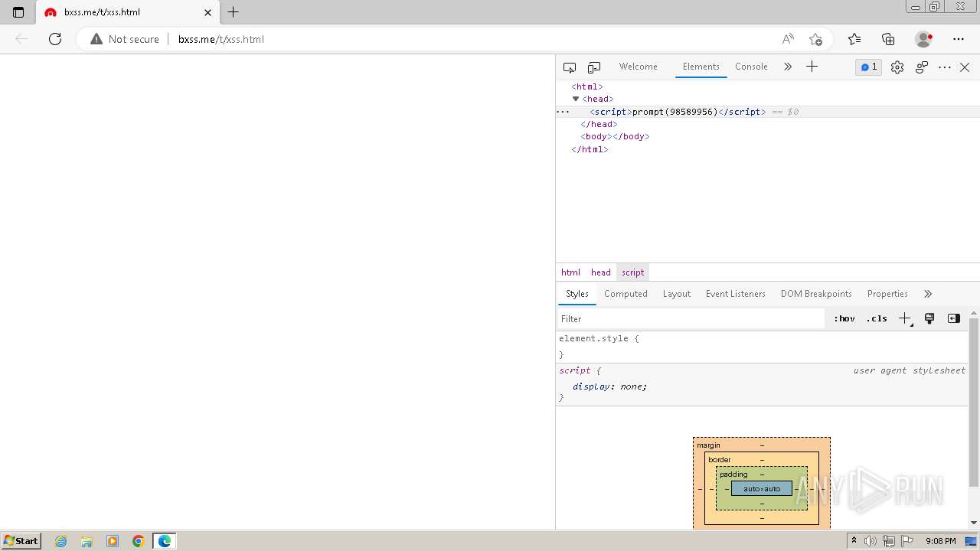
Task: Focus the styles Filter input
Action: (x=691, y=318)
